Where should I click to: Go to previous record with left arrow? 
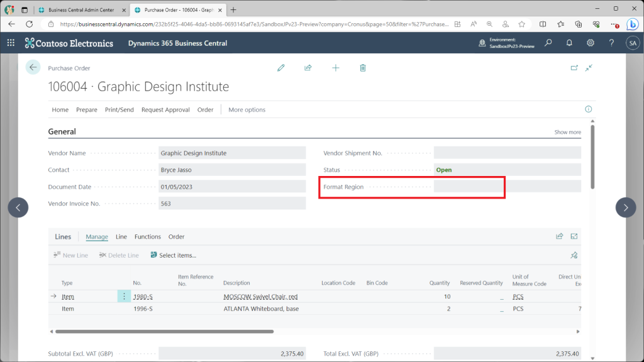[18, 207]
